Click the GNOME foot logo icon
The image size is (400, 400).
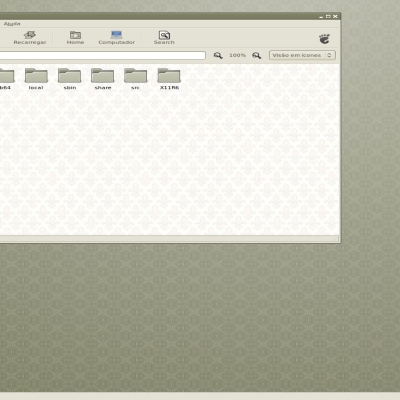coord(324,39)
